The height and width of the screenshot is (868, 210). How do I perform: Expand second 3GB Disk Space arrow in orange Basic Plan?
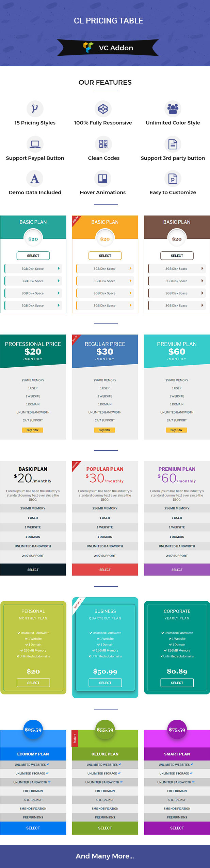point(130,281)
